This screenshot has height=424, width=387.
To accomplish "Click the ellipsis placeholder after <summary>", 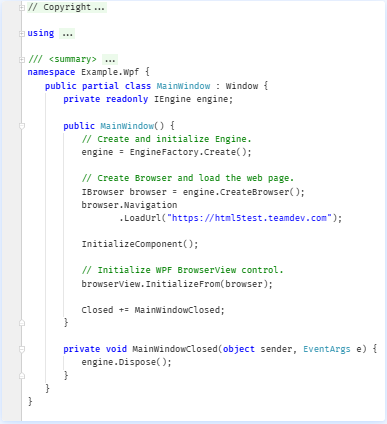I will (x=110, y=60).
